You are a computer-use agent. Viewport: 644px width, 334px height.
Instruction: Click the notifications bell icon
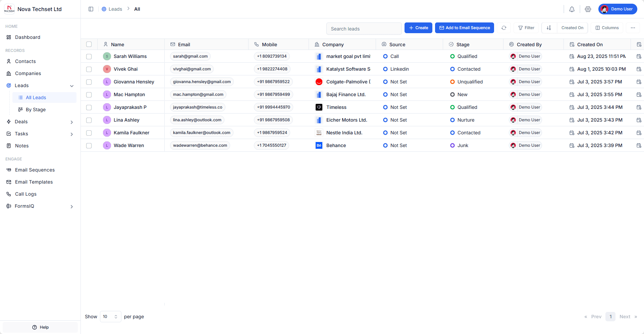coord(572,9)
